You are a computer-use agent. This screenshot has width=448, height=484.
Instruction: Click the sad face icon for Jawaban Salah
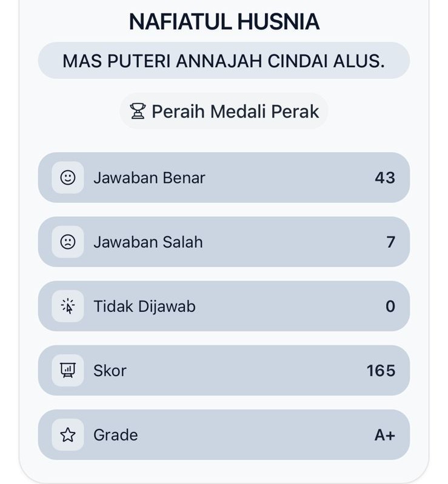click(68, 242)
